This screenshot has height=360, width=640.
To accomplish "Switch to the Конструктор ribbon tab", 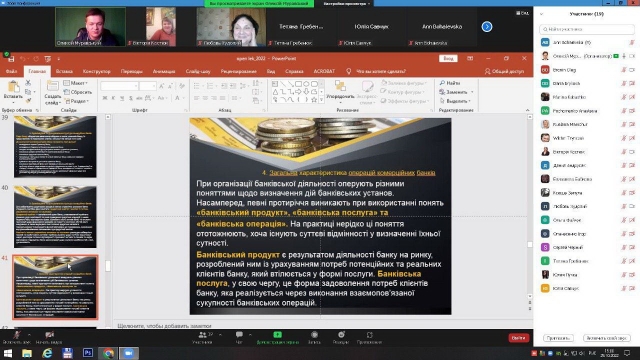I will pyautogui.click(x=96, y=71).
